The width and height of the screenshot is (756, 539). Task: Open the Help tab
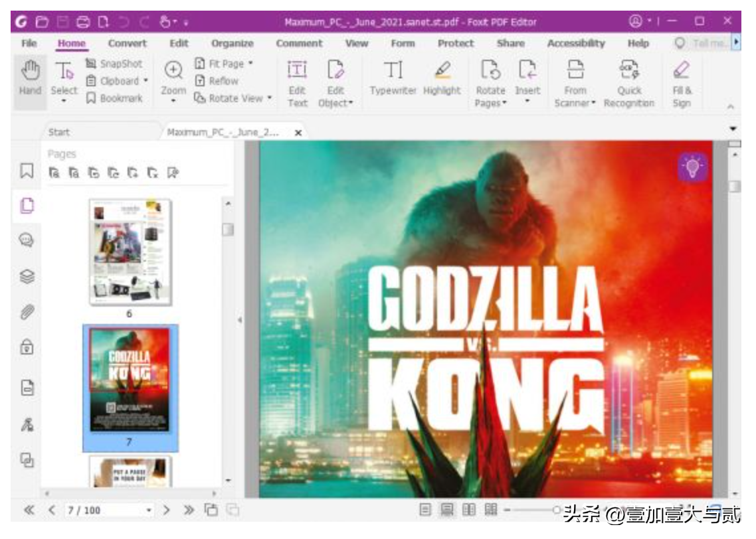638,43
